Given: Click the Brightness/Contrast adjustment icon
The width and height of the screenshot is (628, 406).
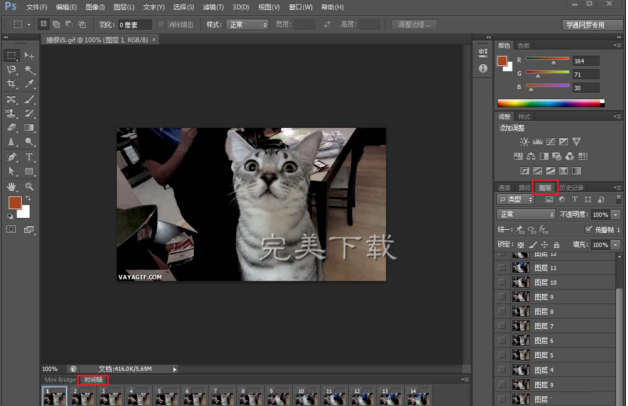Looking at the screenshot, I should coord(523,142).
